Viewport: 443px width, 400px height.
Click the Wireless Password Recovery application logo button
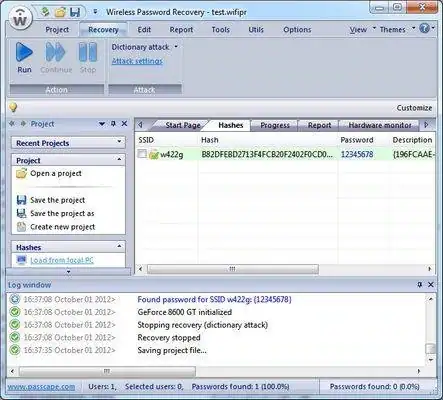click(20, 19)
